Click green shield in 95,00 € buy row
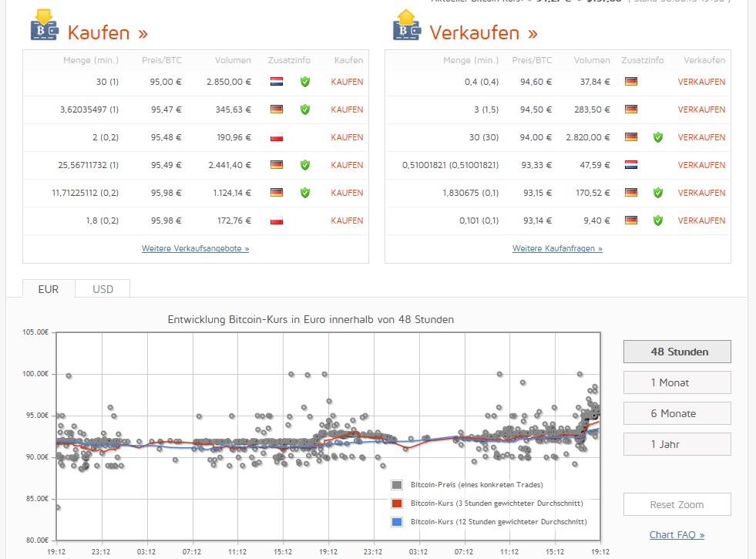The height and width of the screenshot is (559, 756). (x=305, y=82)
